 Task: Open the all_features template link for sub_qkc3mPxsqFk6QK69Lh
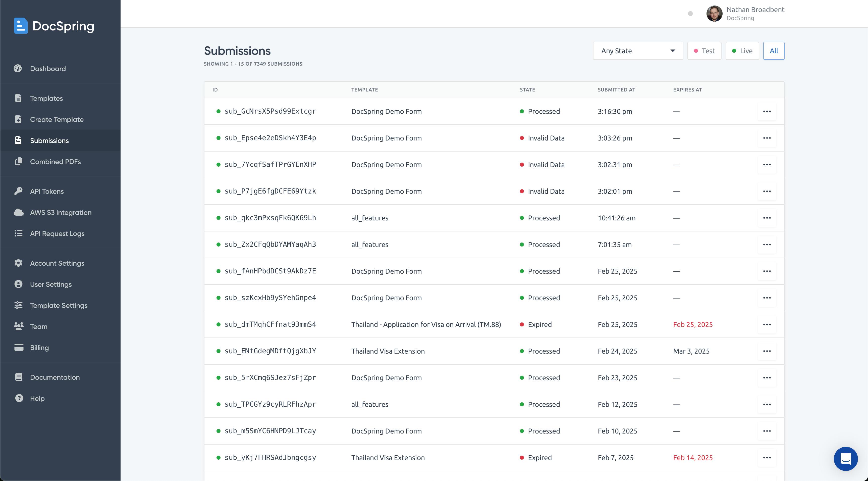click(x=370, y=218)
